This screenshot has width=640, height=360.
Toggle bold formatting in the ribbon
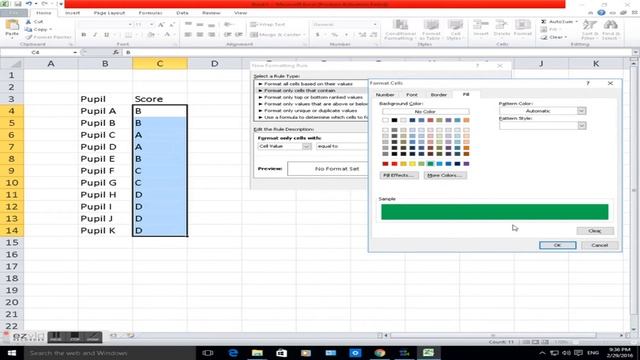84,35
